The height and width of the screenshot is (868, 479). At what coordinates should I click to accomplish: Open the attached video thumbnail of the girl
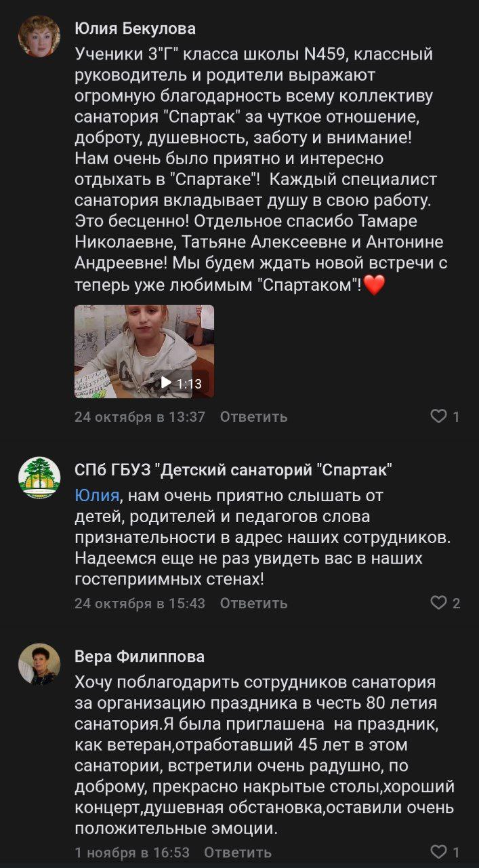pyautogui.click(x=144, y=351)
